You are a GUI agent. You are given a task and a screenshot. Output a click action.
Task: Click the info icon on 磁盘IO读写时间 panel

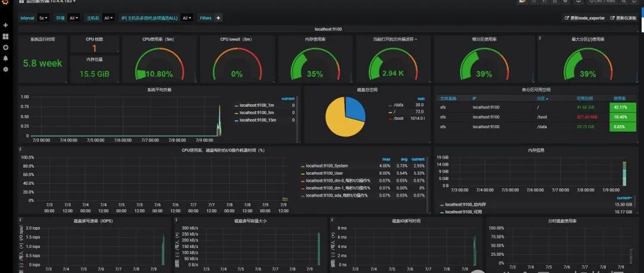pyautogui.click(x=332, y=219)
